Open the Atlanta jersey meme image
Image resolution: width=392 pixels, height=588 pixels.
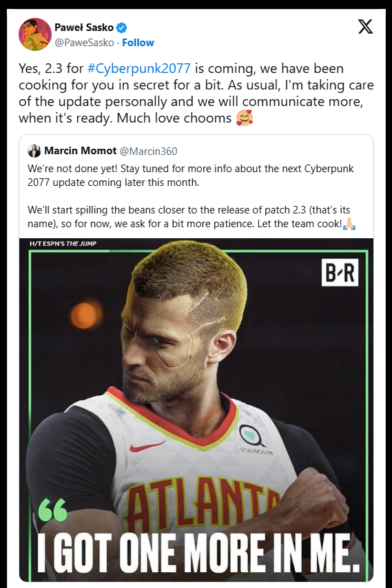pos(196,410)
